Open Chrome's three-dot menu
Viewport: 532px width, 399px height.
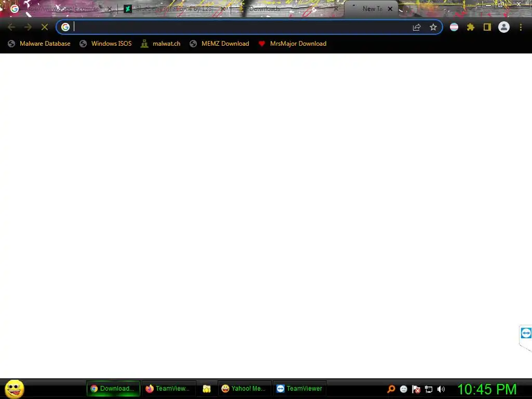[521, 27]
